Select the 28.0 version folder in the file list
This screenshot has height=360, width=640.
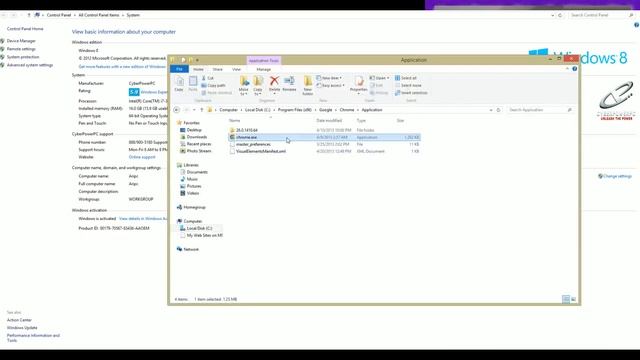[x=247, y=130]
